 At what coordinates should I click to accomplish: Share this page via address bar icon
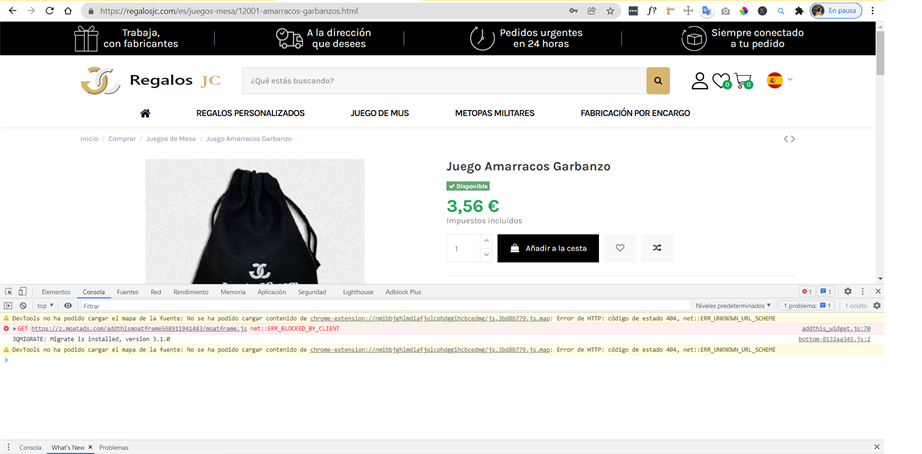(x=592, y=11)
